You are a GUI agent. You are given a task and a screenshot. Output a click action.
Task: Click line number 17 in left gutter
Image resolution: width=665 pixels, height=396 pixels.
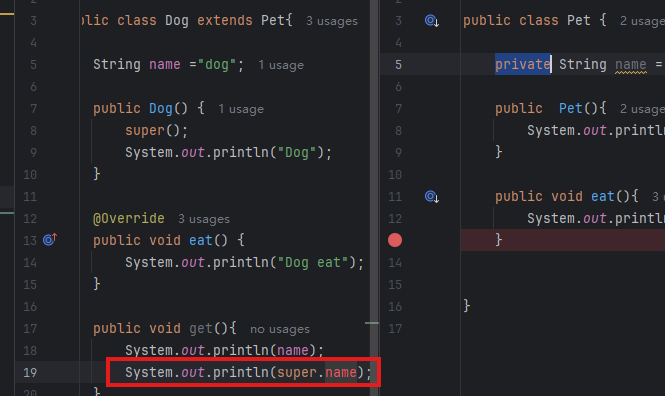pyautogui.click(x=30, y=329)
